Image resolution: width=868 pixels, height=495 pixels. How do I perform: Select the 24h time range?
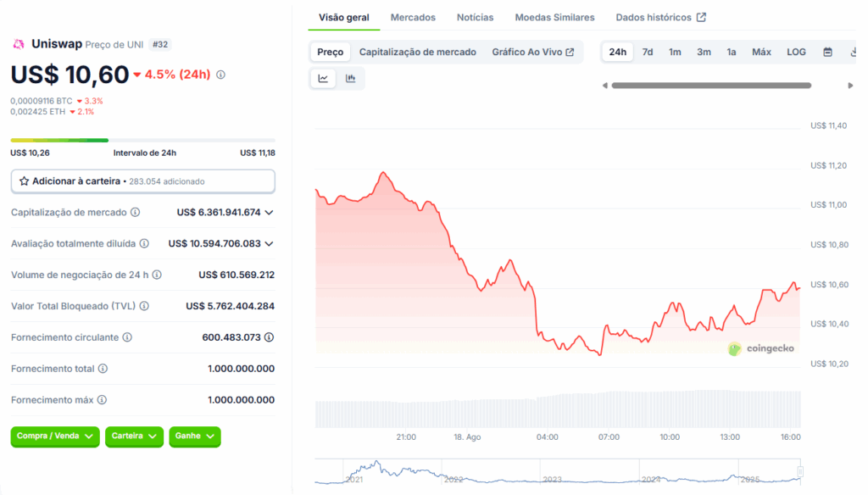tap(617, 52)
